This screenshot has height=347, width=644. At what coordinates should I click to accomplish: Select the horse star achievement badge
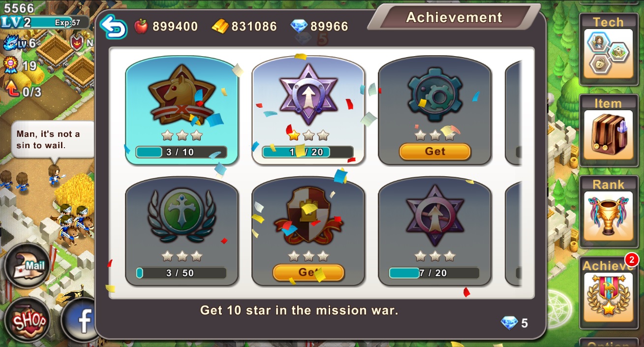pos(182,110)
